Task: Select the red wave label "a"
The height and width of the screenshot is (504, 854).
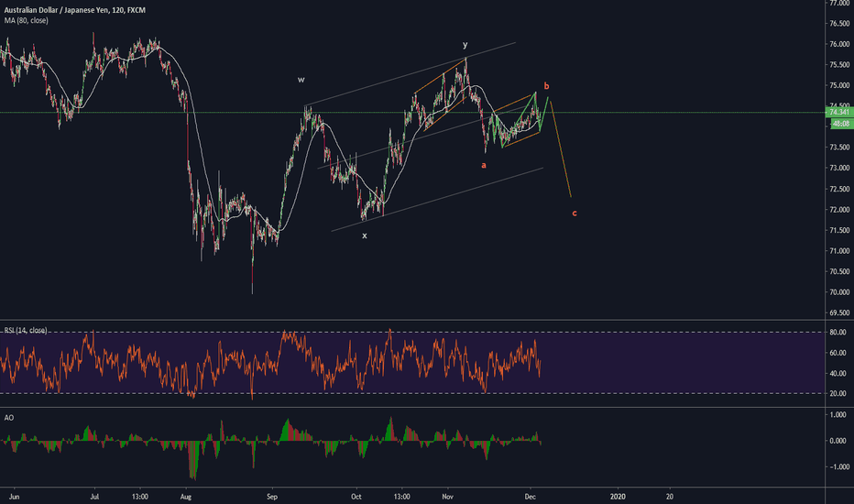Action: [x=484, y=165]
